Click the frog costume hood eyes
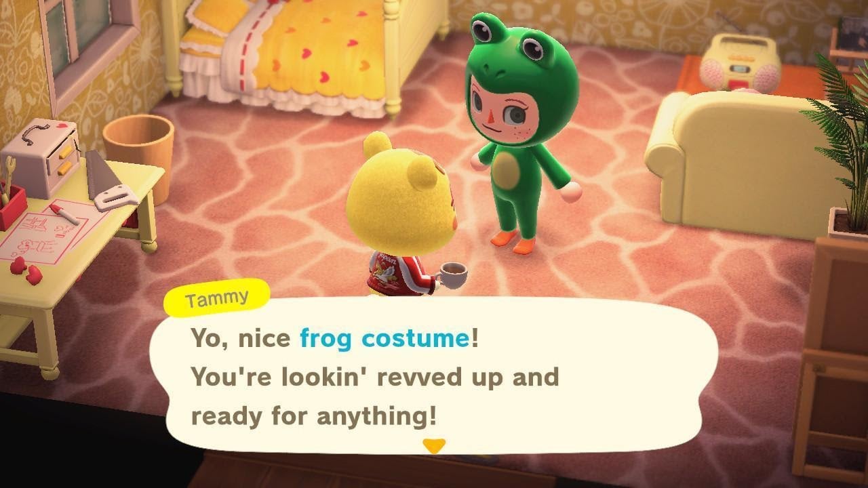This screenshot has height=488, width=868. [x=508, y=39]
